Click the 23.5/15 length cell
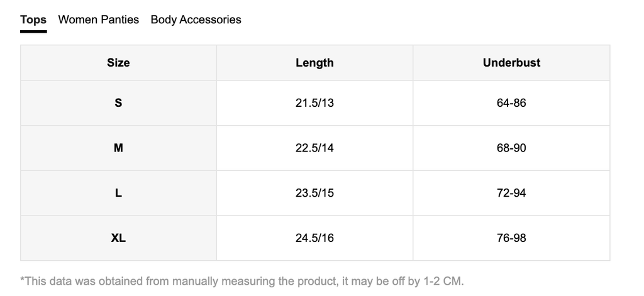The height and width of the screenshot is (296, 644). pyautogui.click(x=314, y=193)
